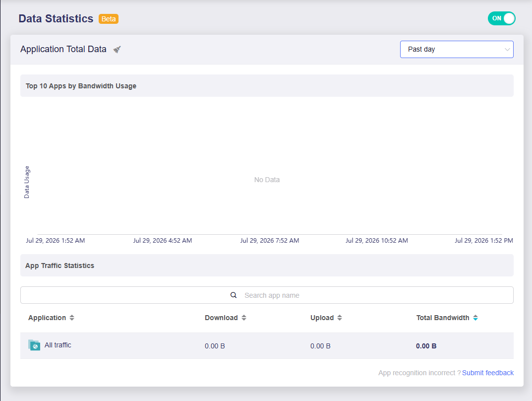Click the All traffic folder icon
This screenshot has width=532, height=401.
click(x=34, y=345)
